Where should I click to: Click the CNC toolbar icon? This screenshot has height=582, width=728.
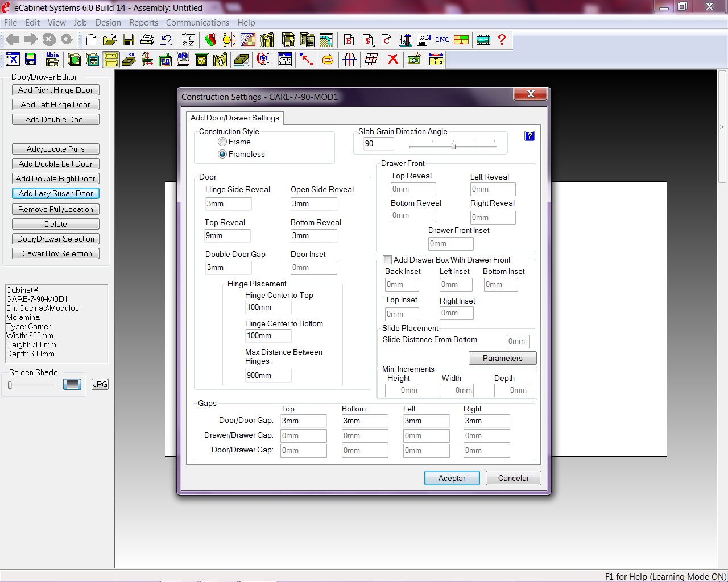click(x=442, y=40)
